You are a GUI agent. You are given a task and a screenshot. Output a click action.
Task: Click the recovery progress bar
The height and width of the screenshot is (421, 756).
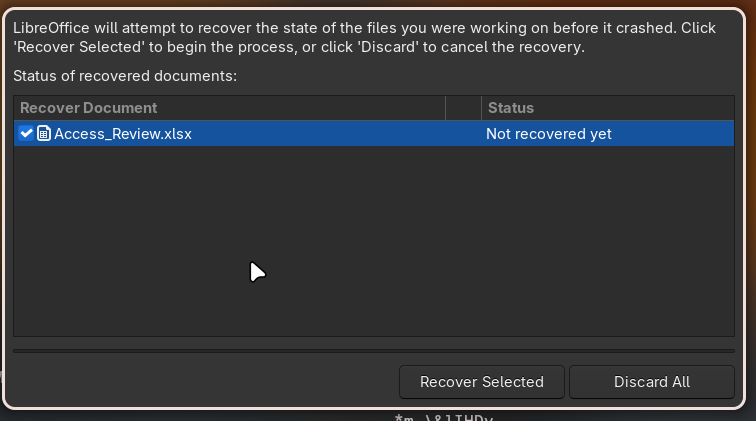point(374,351)
